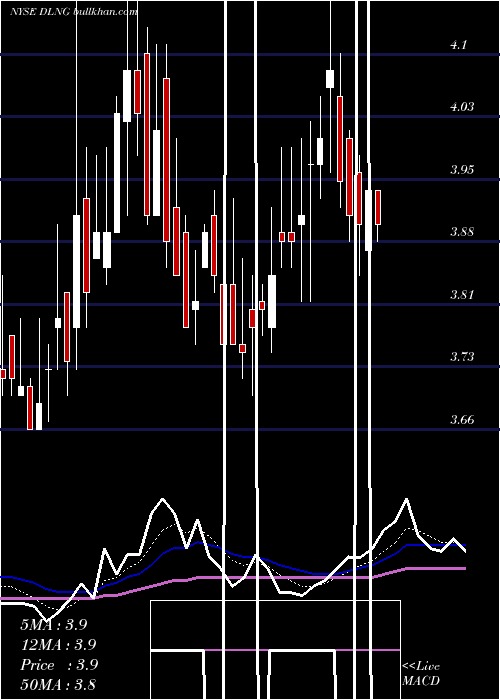Click the 5MA : 3.9 readout
The width and height of the screenshot is (500, 700).
(54, 625)
